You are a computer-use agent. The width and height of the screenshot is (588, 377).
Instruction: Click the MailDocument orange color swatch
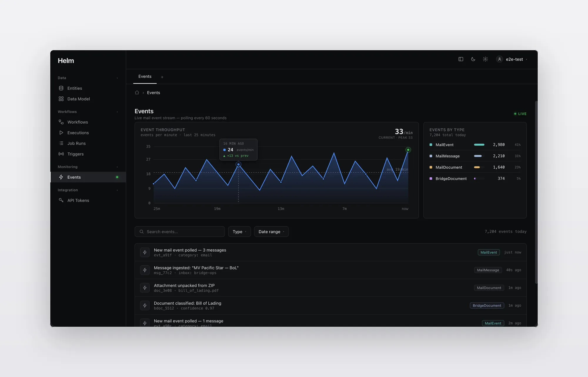(431, 167)
